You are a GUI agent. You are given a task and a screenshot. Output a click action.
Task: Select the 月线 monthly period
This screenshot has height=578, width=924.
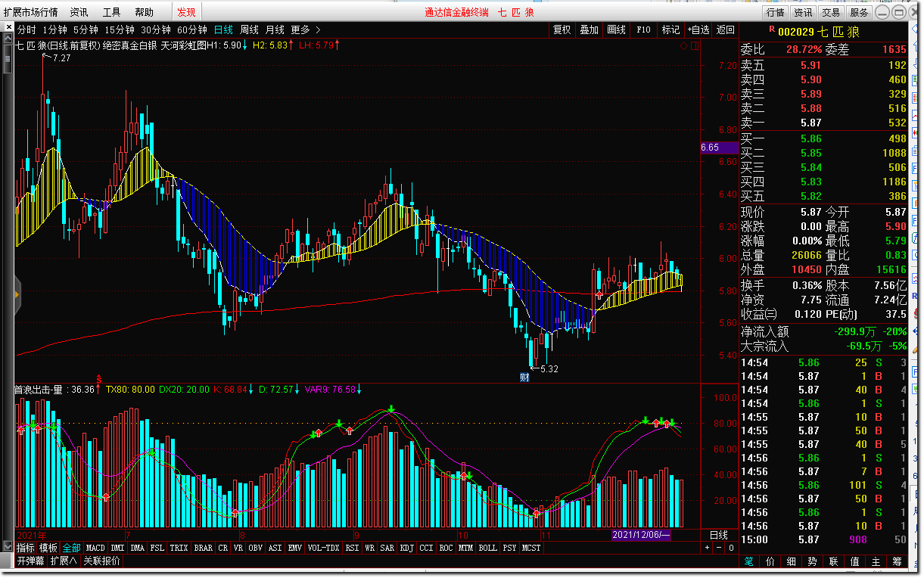[x=275, y=30]
